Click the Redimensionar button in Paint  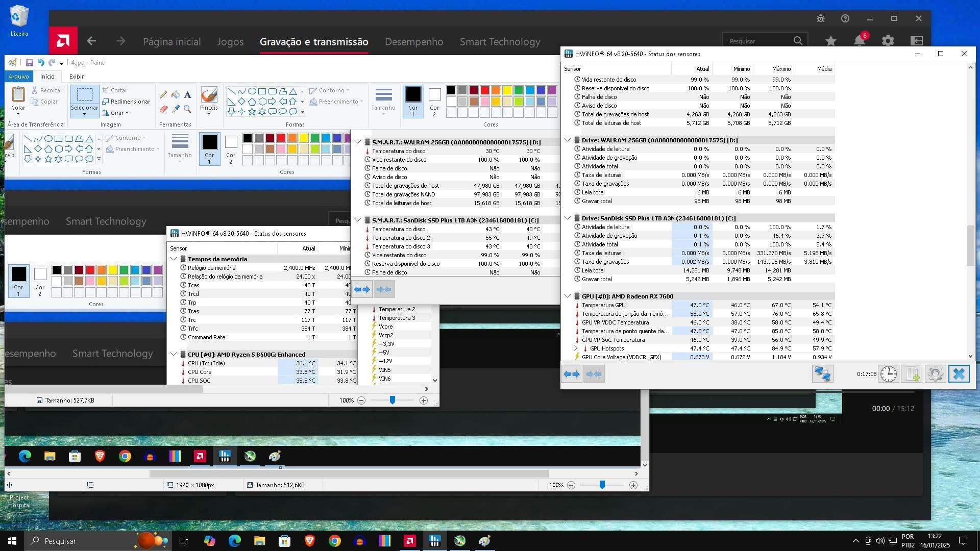[x=126, y=102]
